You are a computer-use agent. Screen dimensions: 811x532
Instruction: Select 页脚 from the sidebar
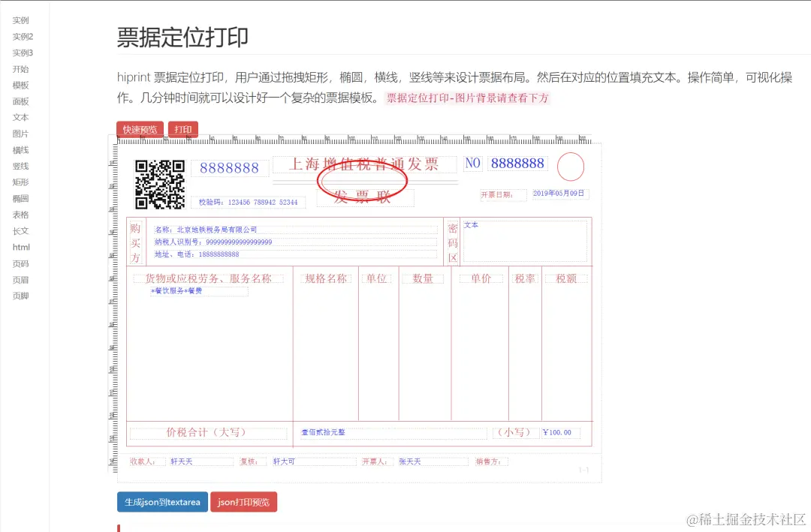pos(21,296)
